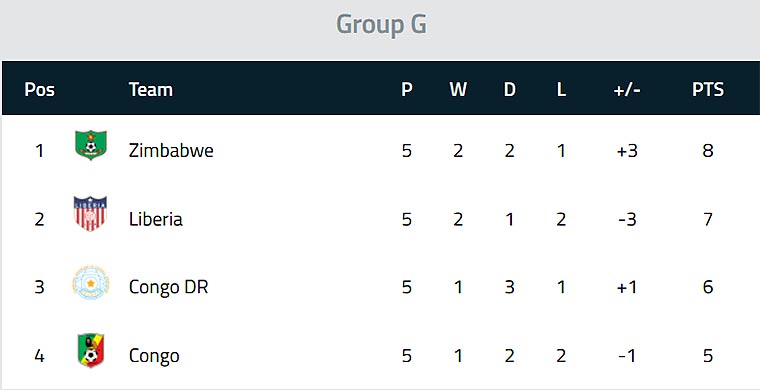The image size is (760, 390).
Task: Click the +/- goal difference header
Action: coord(627,90)
